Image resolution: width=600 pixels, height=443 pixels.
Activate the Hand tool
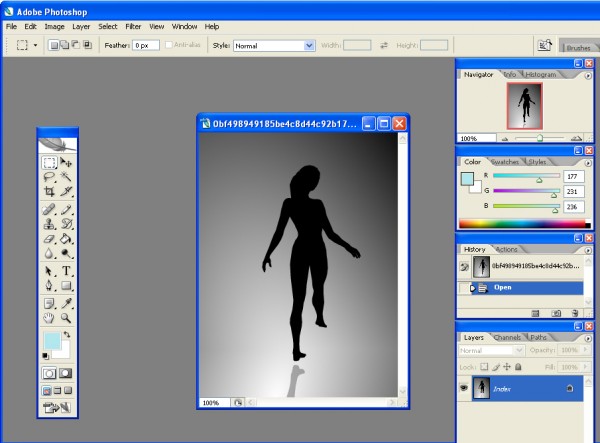pos(49,317)
